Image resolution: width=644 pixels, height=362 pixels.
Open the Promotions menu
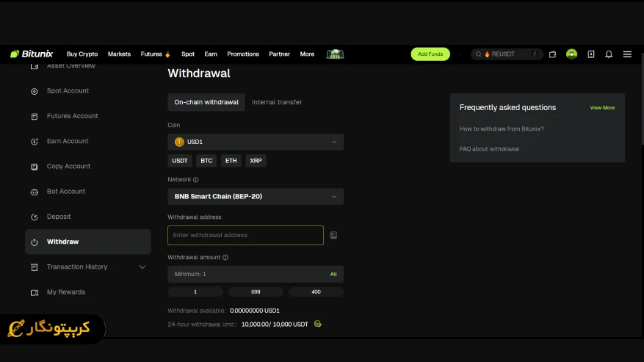[243, 54]
